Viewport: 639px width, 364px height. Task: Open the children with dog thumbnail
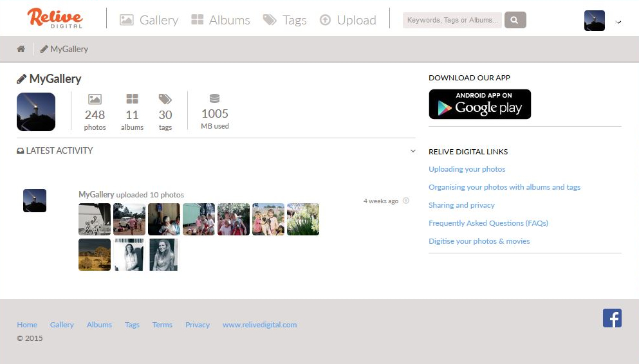point(268,219)
